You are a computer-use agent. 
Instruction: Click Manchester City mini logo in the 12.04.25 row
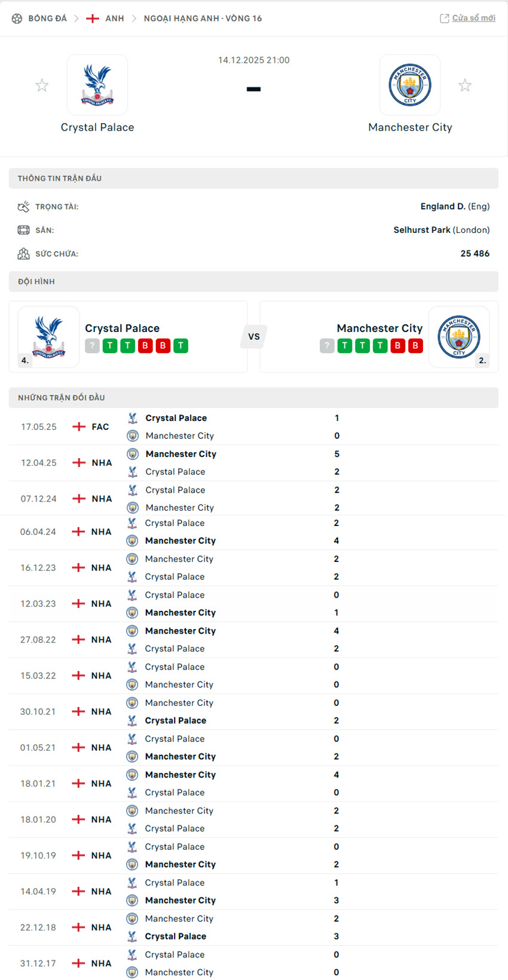(132, 454)
